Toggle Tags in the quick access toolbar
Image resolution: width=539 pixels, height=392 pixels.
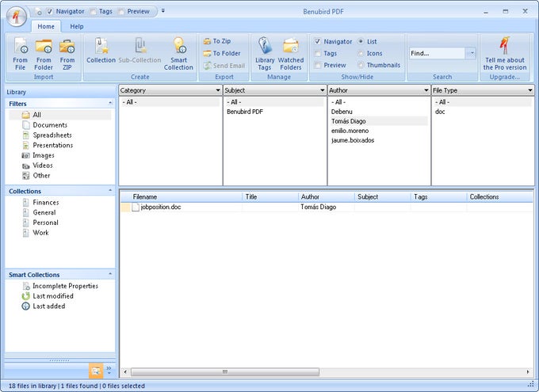click(x=93, y=11)
